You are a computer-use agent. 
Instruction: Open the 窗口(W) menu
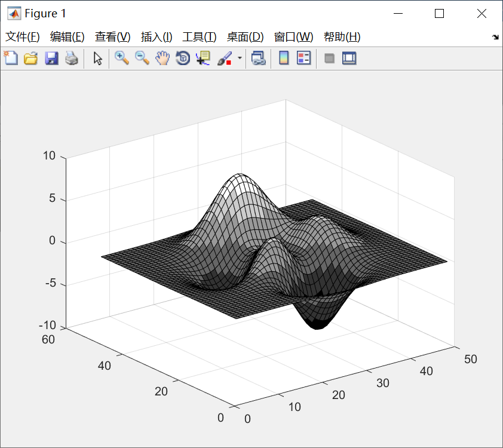click(293, 37)
